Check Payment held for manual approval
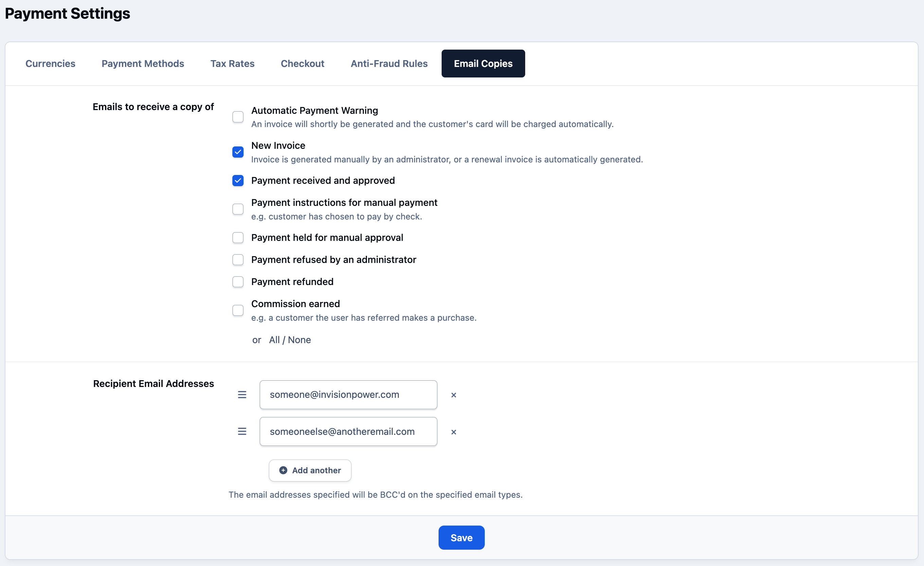Viewport: 924px width, 566px height. (238, 237)
